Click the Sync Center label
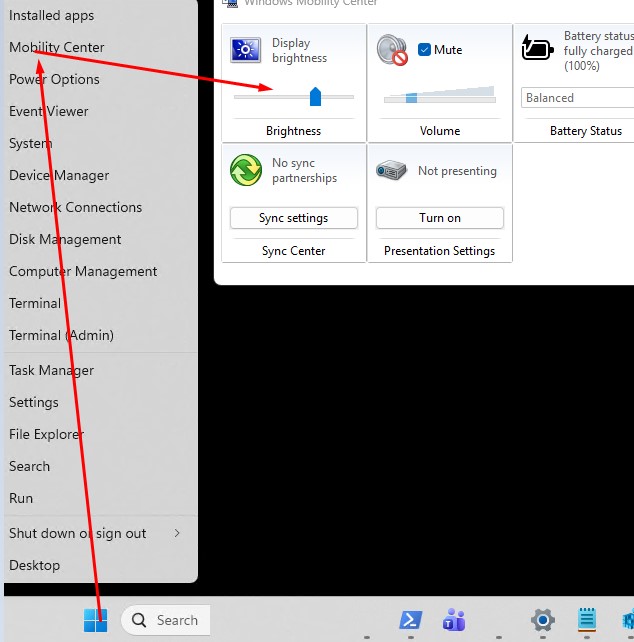 coord(294,251)
